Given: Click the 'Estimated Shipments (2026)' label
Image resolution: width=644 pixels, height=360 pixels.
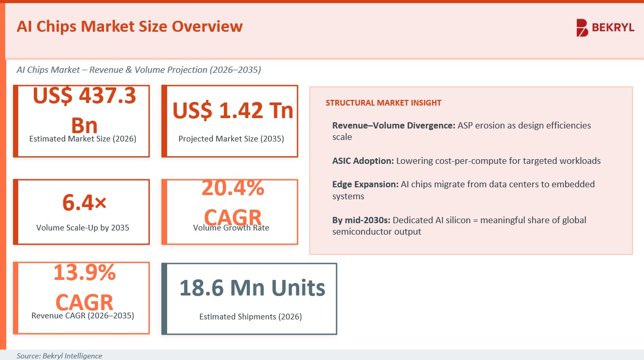Looking at the screenshot, I should [x=251, y=316].
